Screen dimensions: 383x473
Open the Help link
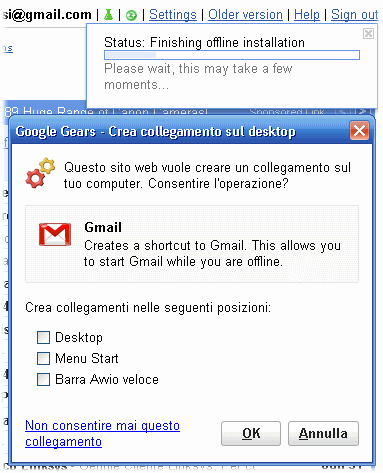click(x=307, y=15)
